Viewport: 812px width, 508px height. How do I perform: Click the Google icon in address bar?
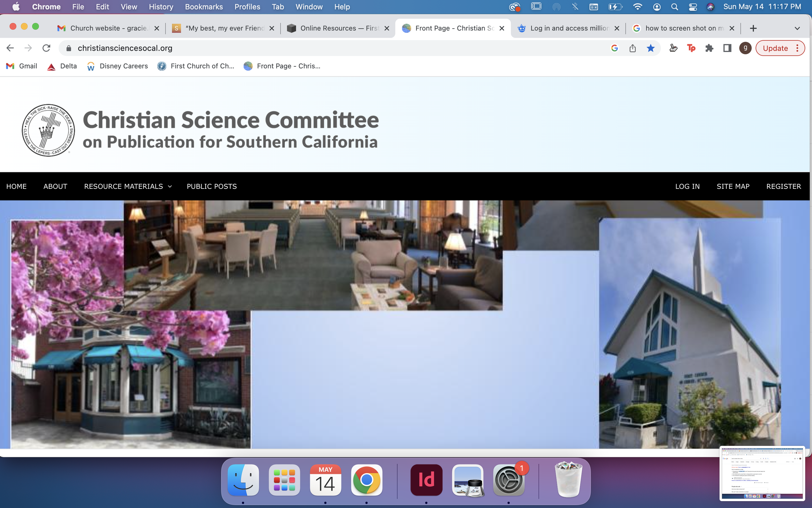click(x=614, y=48)
